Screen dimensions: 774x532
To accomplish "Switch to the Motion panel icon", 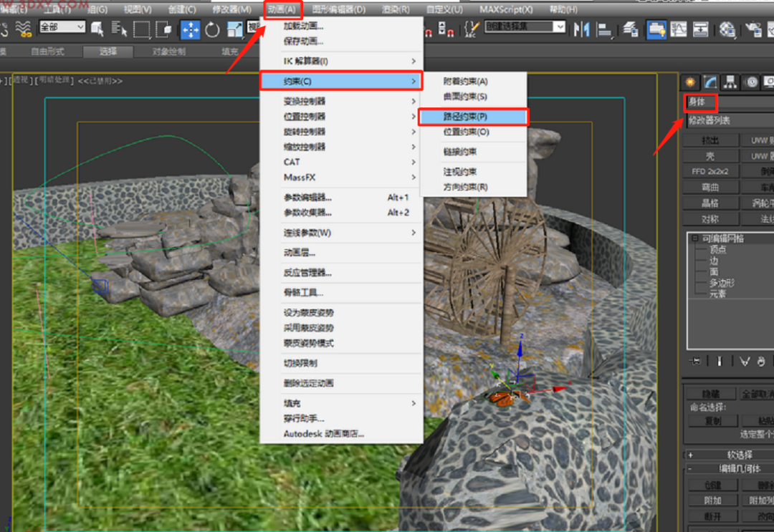I will [x=752, y=82].
